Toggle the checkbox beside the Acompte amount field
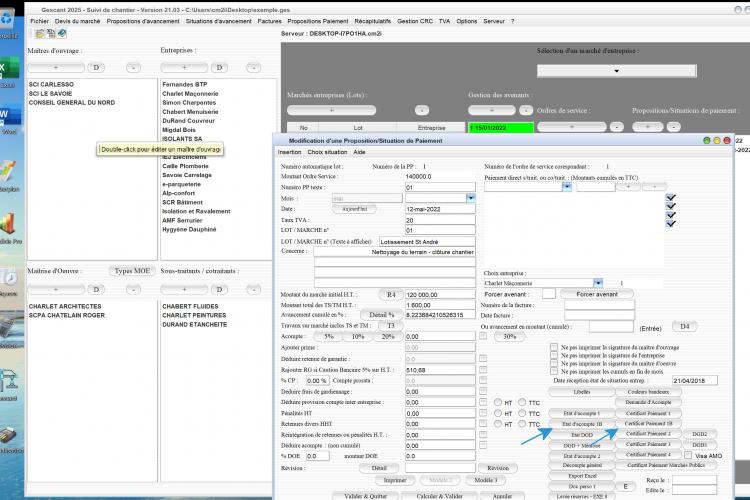Image resolution: width=750 pixels, height=500 pixels. pyautogui.click(x=483, y=336)
